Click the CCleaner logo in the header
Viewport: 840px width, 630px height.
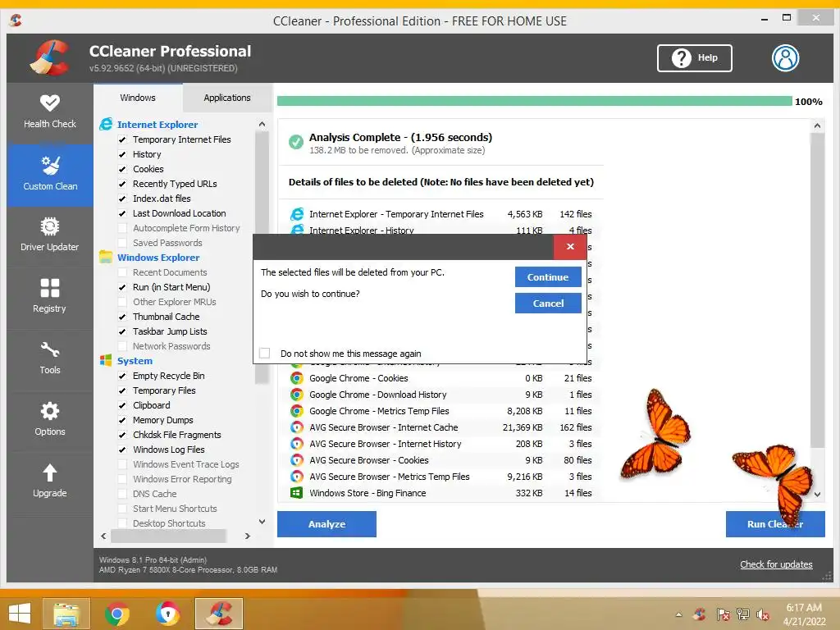[x=50, y=58]
